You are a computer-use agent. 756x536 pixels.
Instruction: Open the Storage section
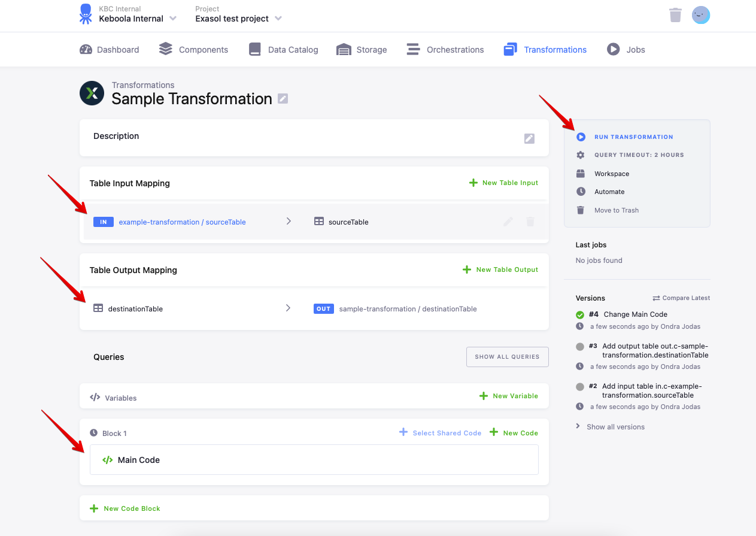tap(362, 50)
